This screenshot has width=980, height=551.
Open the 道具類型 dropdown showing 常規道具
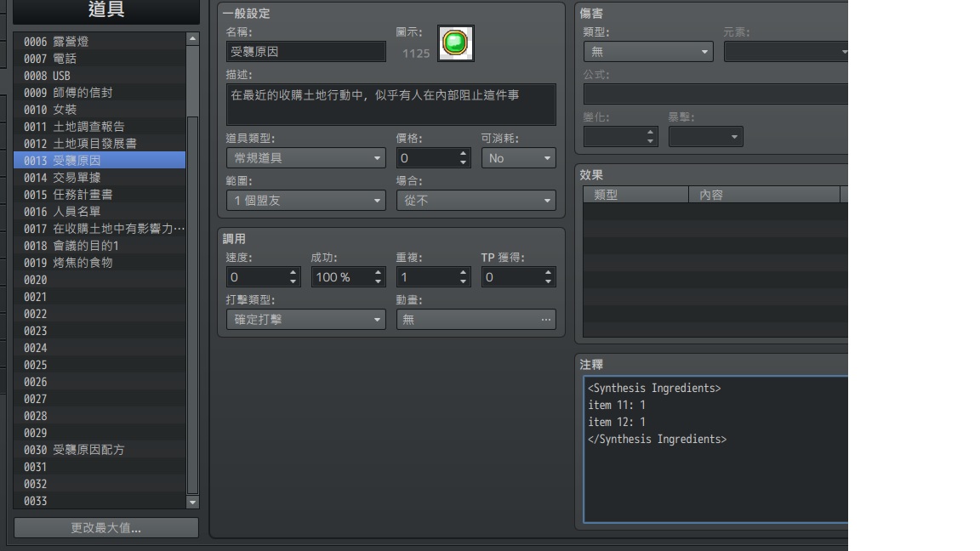coord(305,158)
